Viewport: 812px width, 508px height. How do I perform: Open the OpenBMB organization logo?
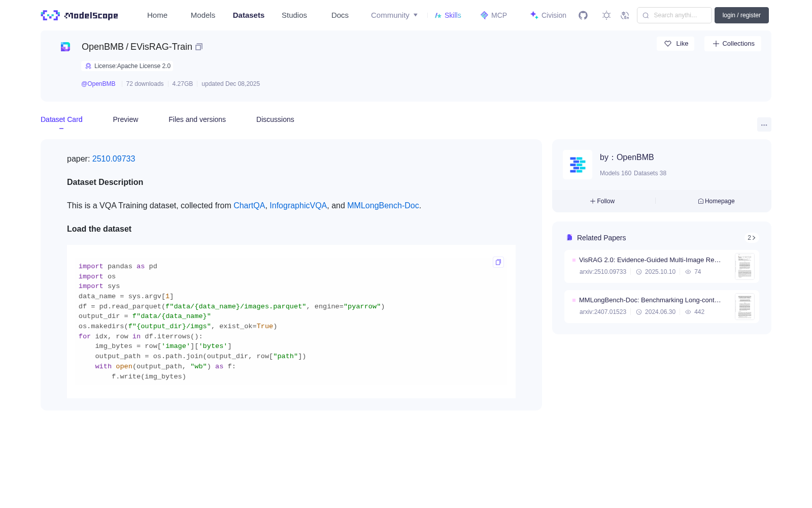[578, 165]
